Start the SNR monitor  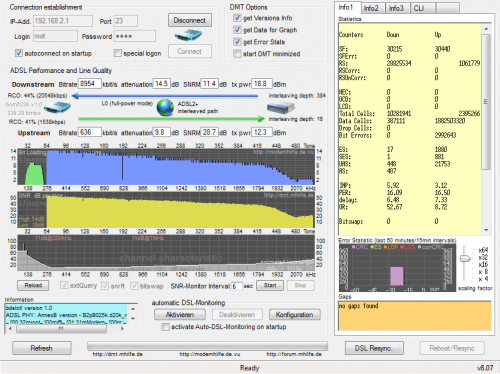pyautogui.click(x=270, y=285)
